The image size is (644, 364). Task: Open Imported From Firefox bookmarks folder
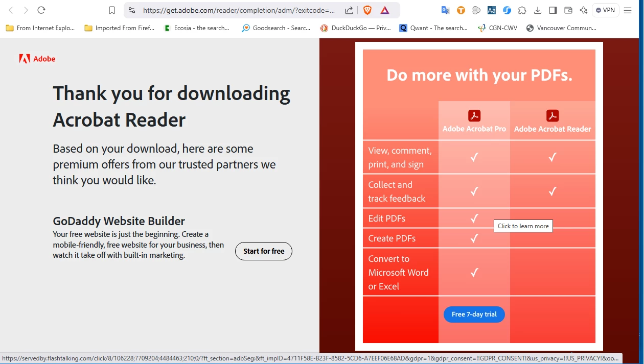pos(120,28)
